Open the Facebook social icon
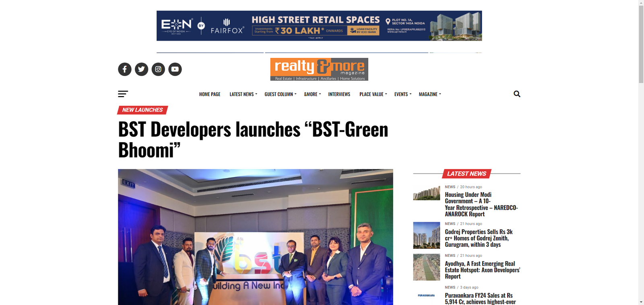644x305 pixels. [125, 69]
